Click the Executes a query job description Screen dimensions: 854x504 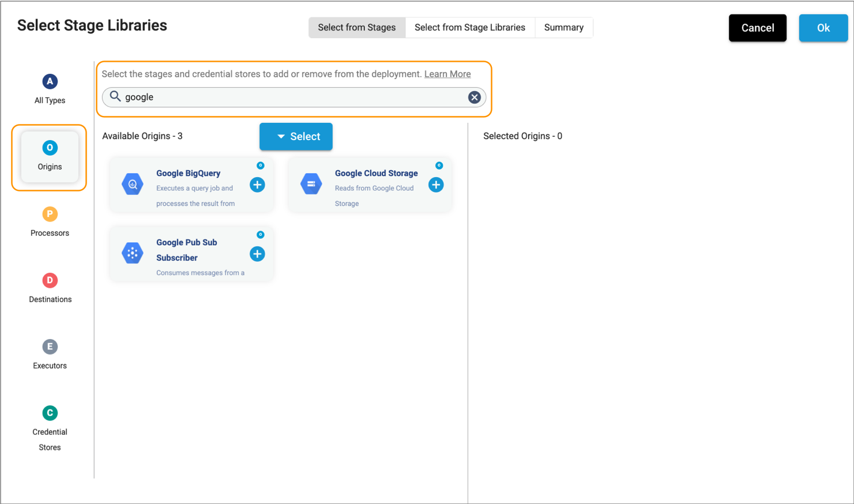coord(195,196)
